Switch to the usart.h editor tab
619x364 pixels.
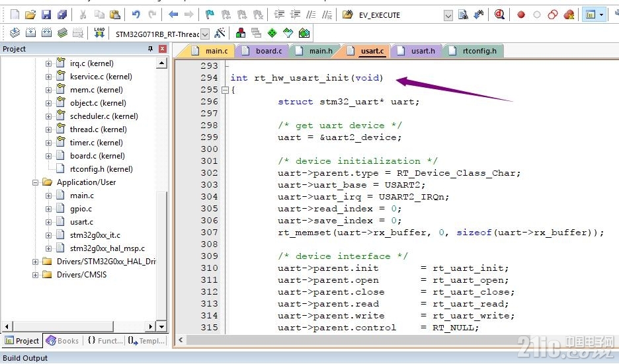pyautogui.click(x=417, y=51)
